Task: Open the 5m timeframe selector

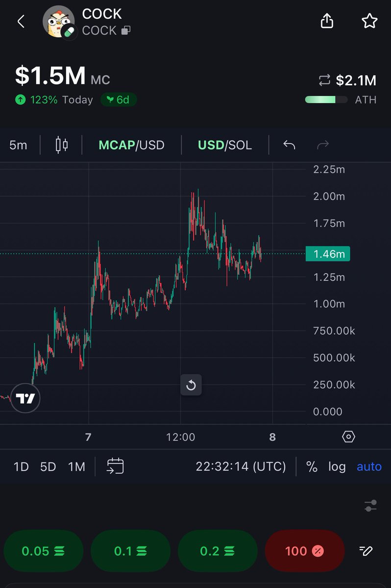Action: tap(19, 145)
